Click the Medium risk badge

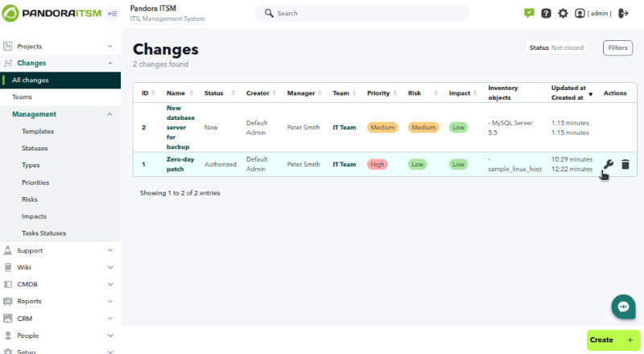tap(423, 127)
